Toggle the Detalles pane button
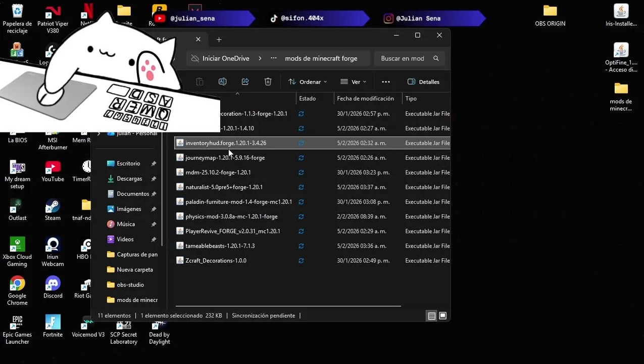Image resolution: width=644 pixels, height=364 pixels. pyautogui.click(x=423, y=81)
